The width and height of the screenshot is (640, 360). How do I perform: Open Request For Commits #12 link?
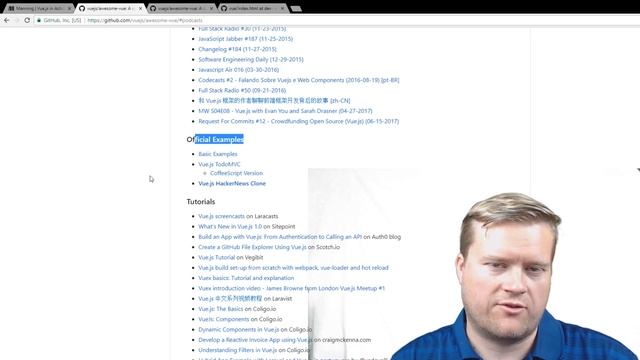click(x=298, y=121)
